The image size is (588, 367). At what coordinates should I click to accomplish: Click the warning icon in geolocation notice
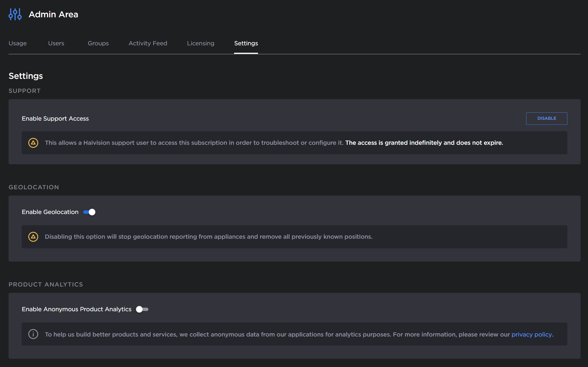(33, 237)
